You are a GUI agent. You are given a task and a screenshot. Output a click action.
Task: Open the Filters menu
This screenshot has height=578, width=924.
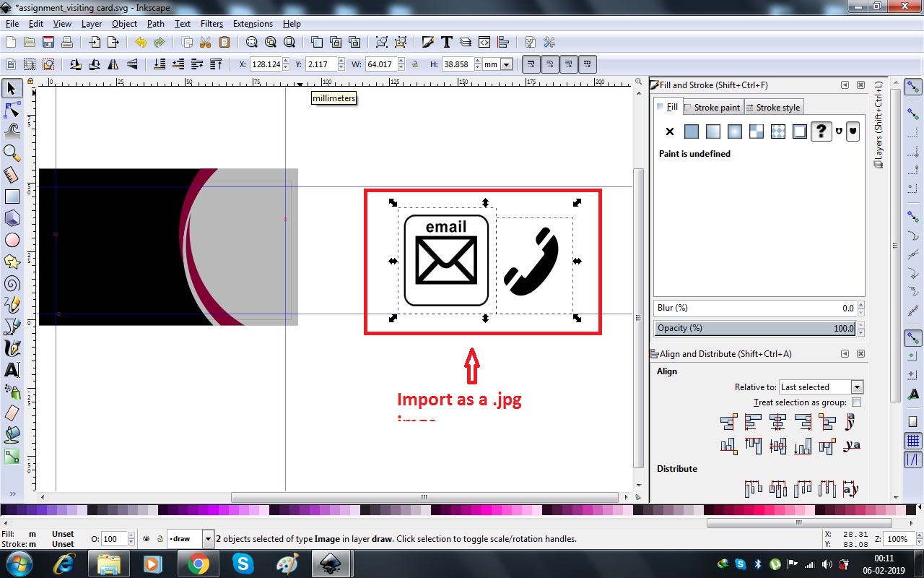[212, 24]
